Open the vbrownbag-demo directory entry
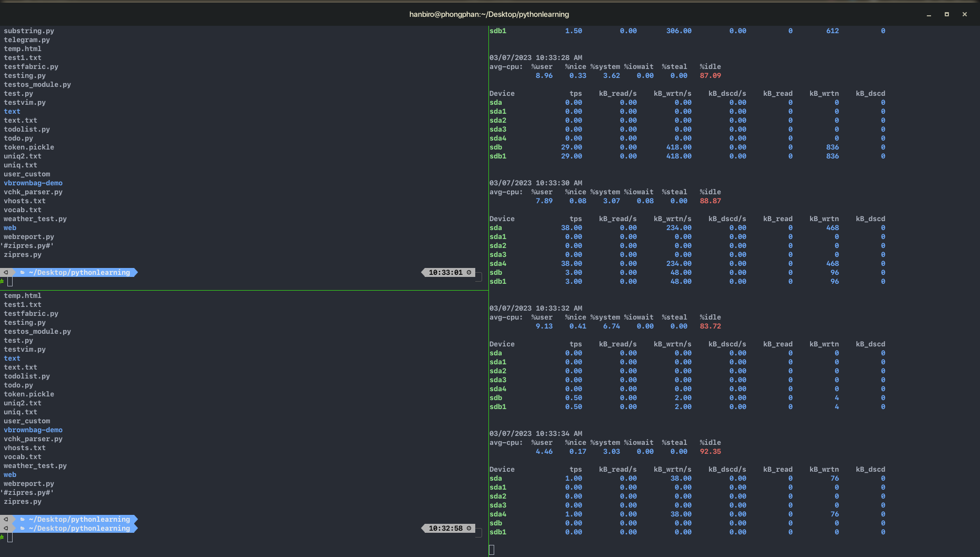 [x=33, y=183]
